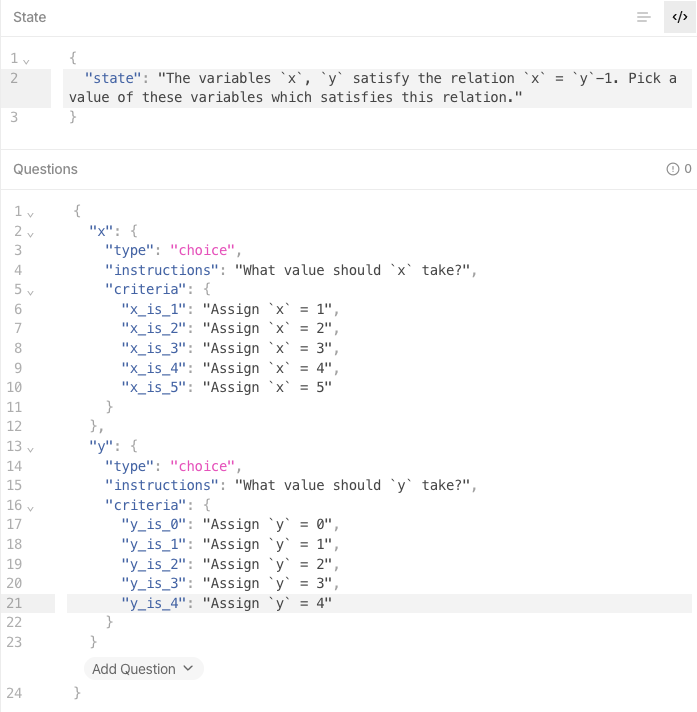This screenshot has height=712, width=697.
Task: Click line number 2 in State gutter
Action: click(14, 78)
